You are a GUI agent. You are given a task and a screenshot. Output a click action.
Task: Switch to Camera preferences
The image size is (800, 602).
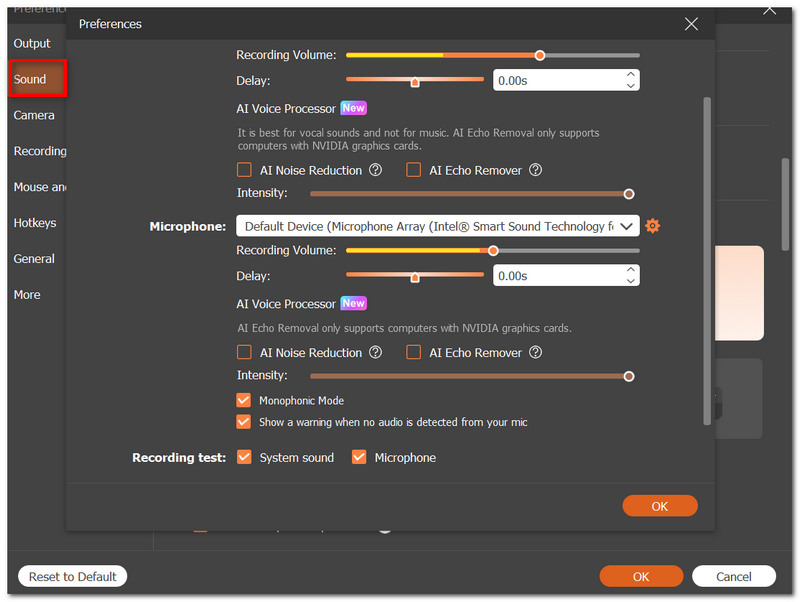click(x=34, y=115)
